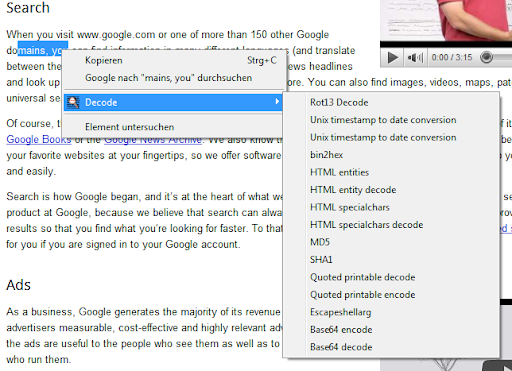Viewport: 512px width, 371px height.
Task: Click the paragraph starting "Search is how Google began"
Action: 144,220
